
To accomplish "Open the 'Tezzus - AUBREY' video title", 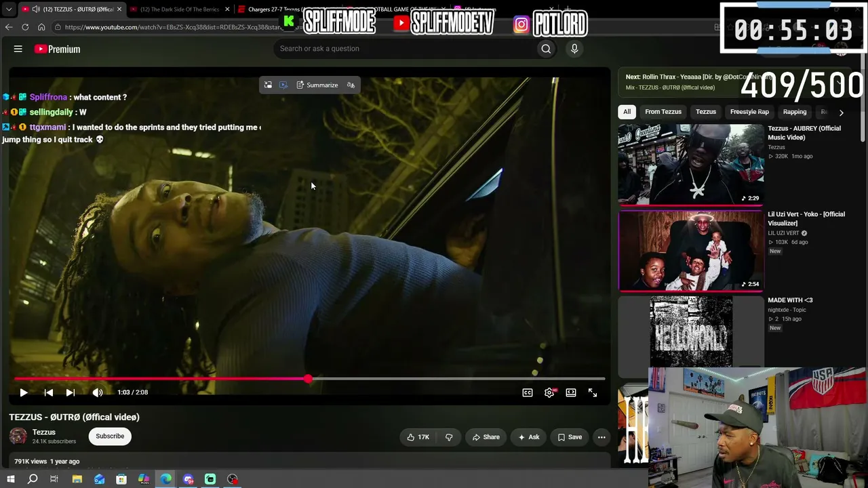I will (804, 133).
